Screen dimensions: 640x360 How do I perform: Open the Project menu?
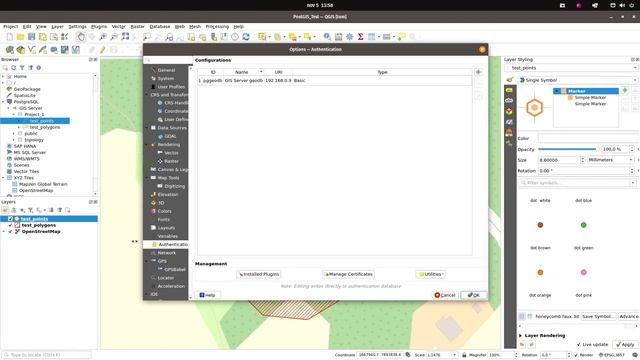(x=11, y=27)
